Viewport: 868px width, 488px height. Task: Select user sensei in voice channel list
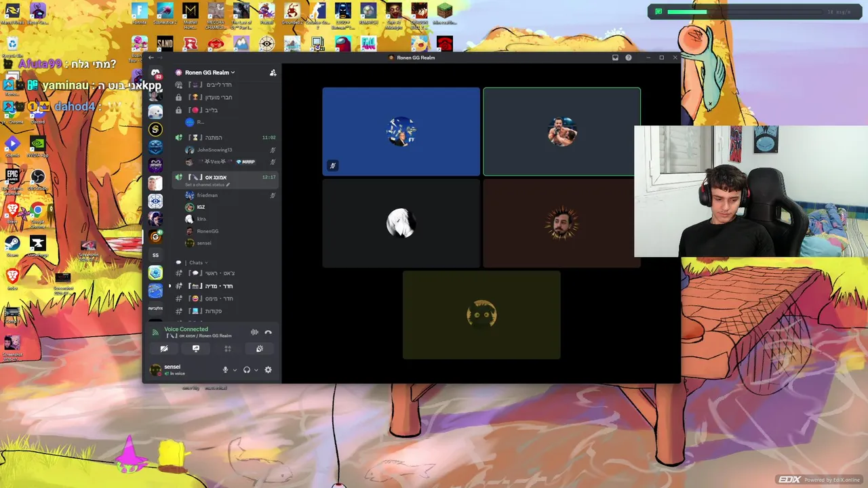point(231,243)
